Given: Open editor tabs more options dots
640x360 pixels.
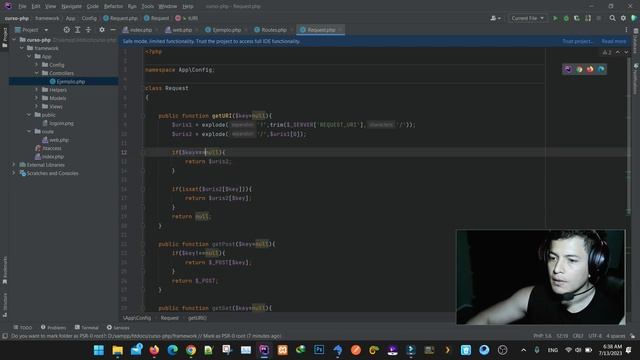Looking at the screenshot, I should tap(626, 30).
